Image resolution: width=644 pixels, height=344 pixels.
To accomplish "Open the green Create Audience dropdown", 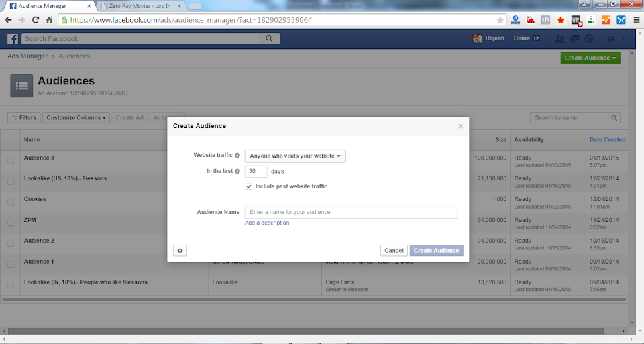I will coord(590,58).
